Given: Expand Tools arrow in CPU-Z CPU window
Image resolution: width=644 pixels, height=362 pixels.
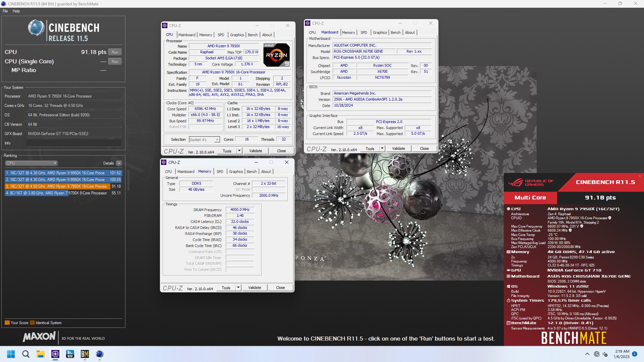Looking at the screenshot, I should (x=239, y=151).
